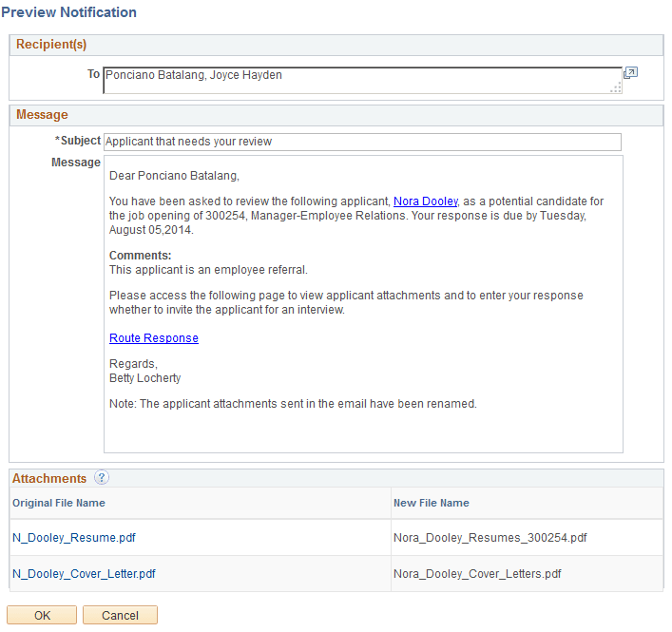Screen dimensions: 672x632
Task: Click the Original File Name column header
Action: point(59,503)
